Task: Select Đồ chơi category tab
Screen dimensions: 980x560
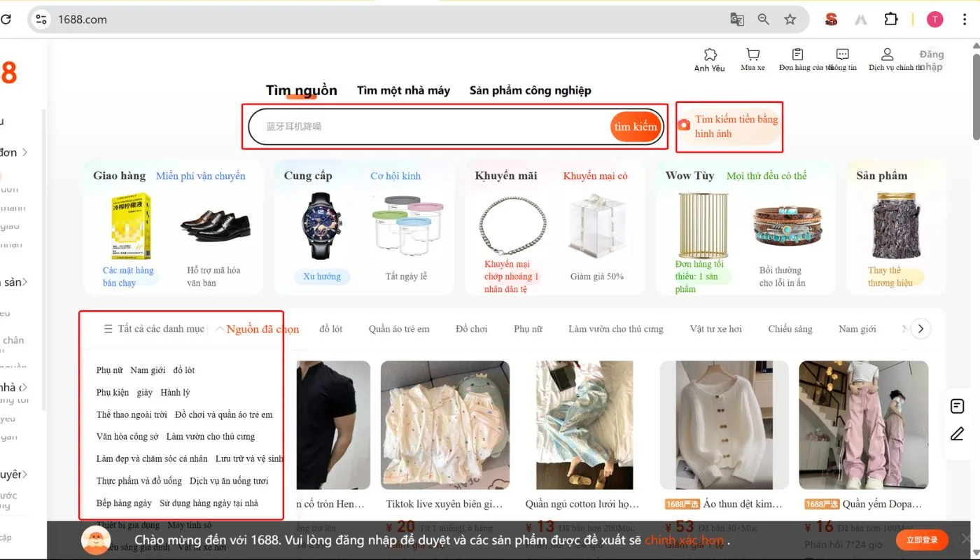Action: [471, 329]
